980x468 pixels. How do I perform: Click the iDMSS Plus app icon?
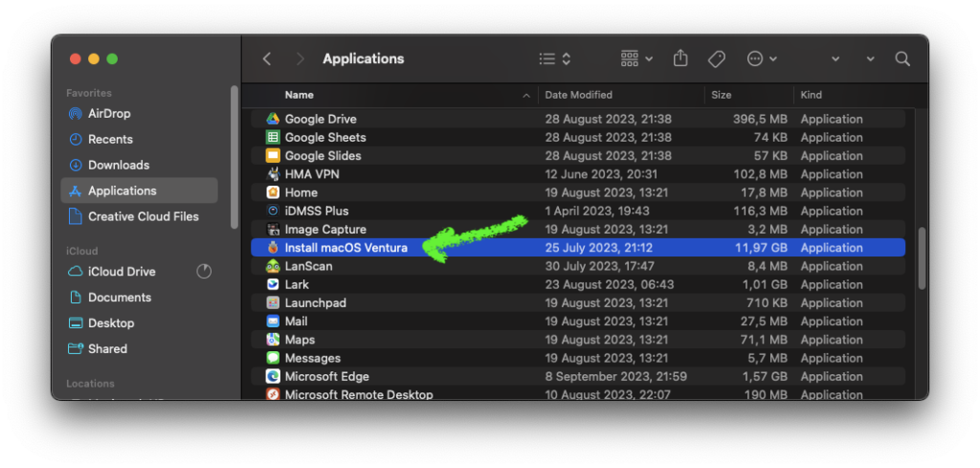tap(273, 212)
